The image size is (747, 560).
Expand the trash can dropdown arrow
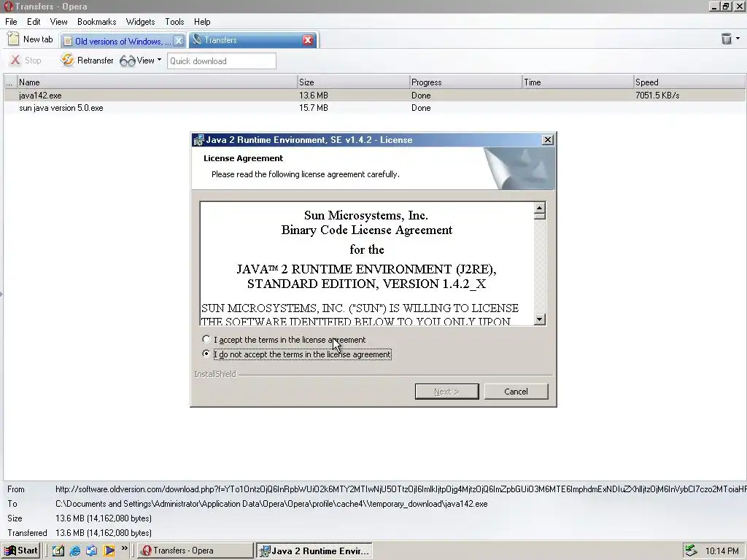pos(738,39)
